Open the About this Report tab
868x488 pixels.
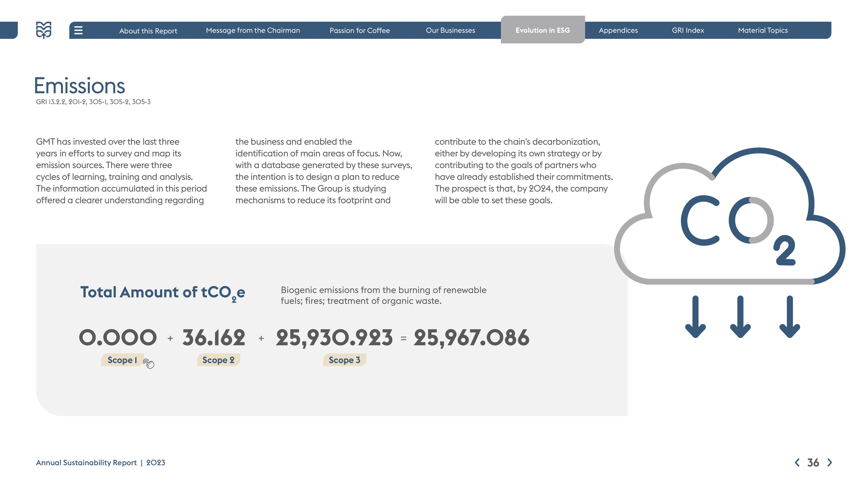(148, 31)
